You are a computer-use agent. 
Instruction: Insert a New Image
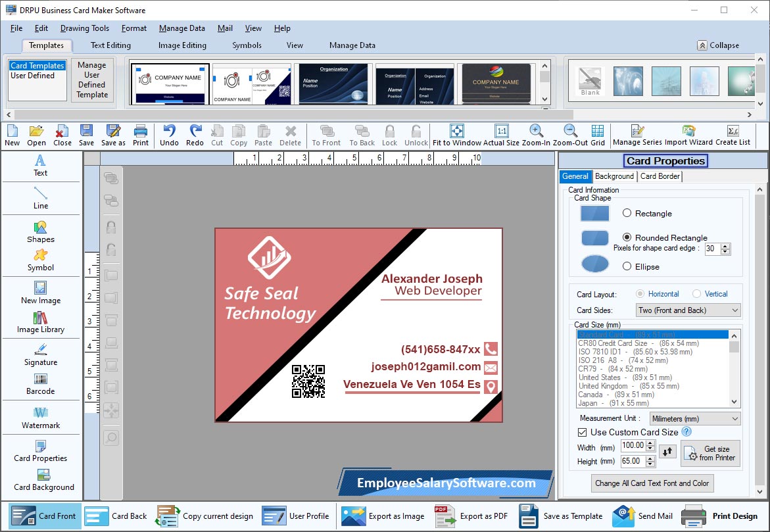click(40, 293)
